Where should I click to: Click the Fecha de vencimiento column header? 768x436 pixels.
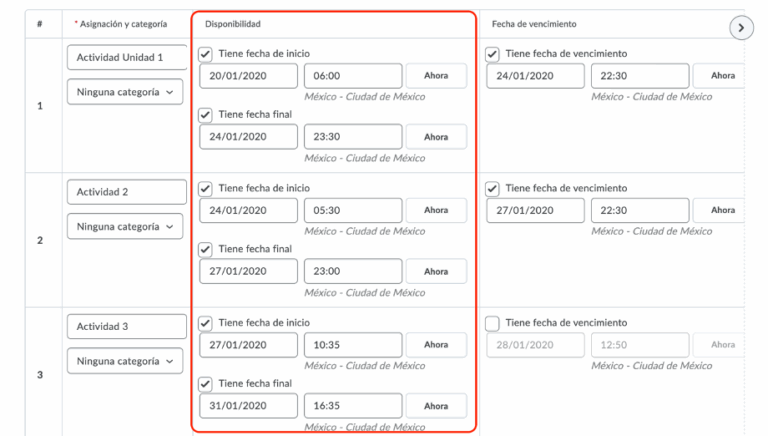533,23
